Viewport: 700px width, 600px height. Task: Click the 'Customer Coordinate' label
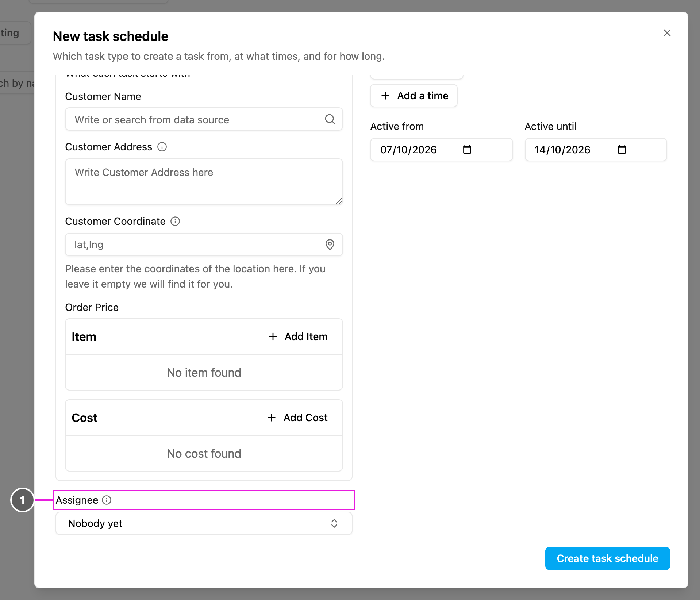coord(115,221)
